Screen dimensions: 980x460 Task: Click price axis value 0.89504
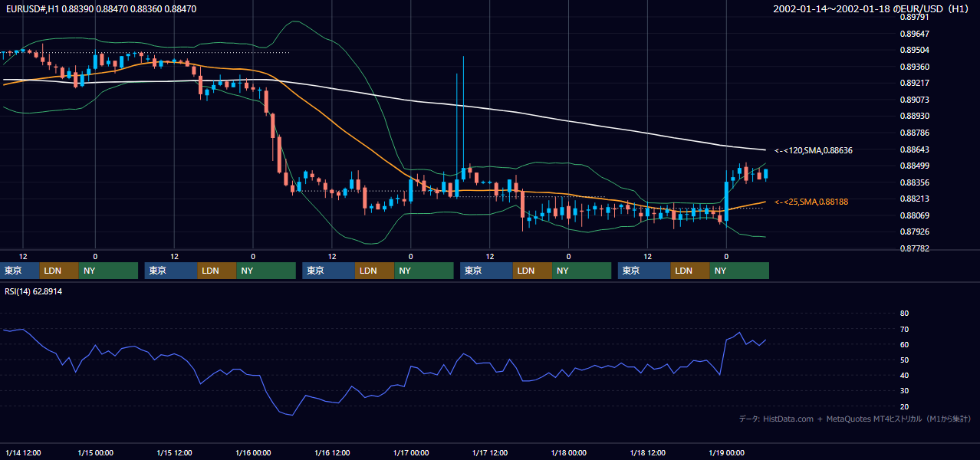(x=913, y=51)
